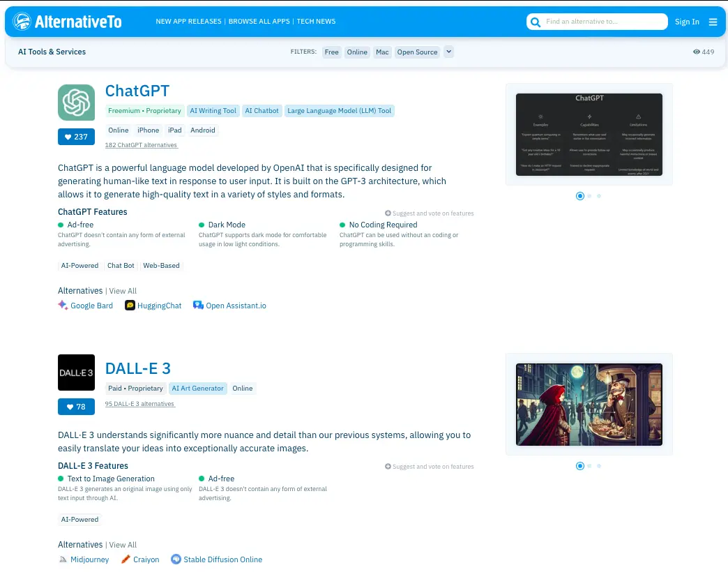
Task: View 182 ChatGPT alternatives link
Action: point(142,145)
